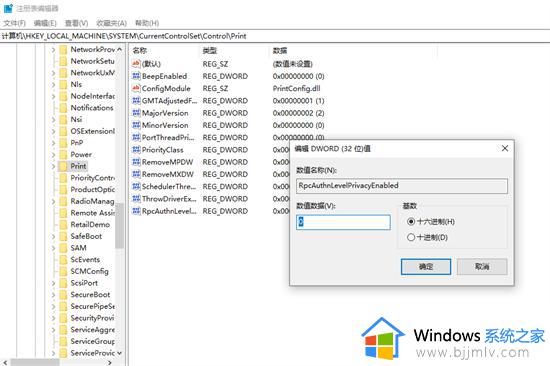550x366 pixels.
Task: Click the PriorityClass DWORD icon
Action: [136, 150]
